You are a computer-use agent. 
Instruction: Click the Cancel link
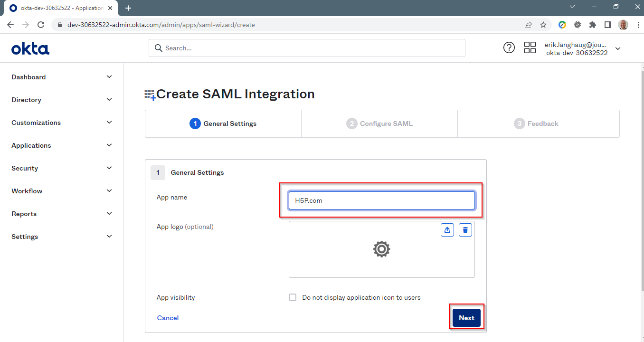click(168, 318)
